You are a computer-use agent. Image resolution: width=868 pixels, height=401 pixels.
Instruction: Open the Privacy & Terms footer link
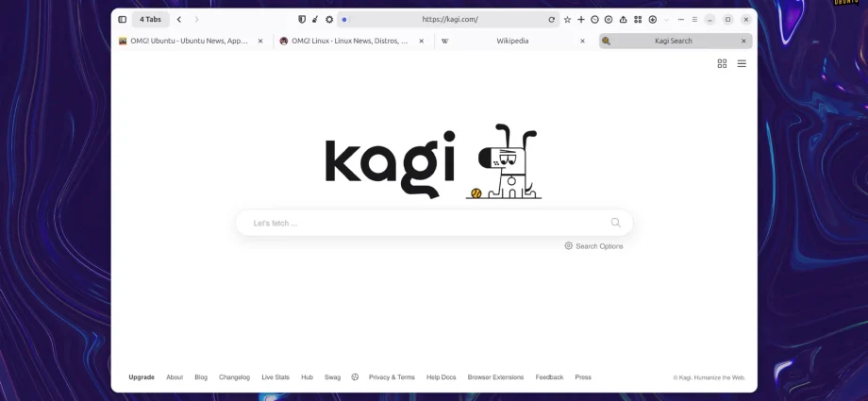pyautogui.click(x=392, y=377)
